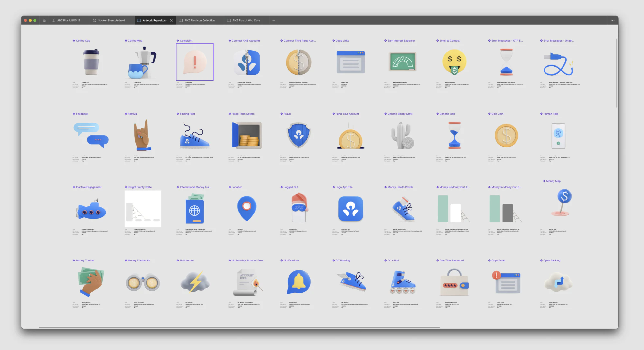
Task: Click the Deep Links component label
Action: coord(342,41)
